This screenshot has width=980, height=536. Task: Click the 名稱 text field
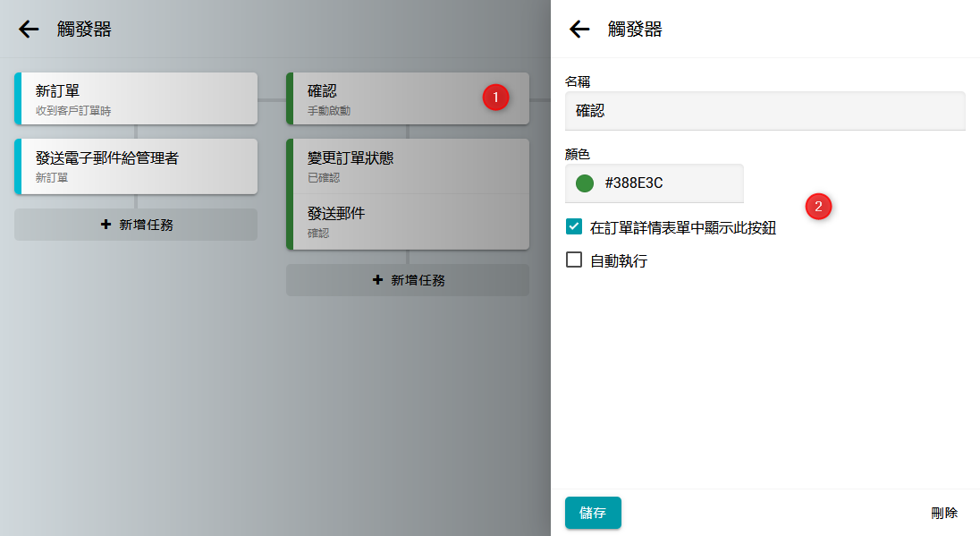[x=765, y=111]
